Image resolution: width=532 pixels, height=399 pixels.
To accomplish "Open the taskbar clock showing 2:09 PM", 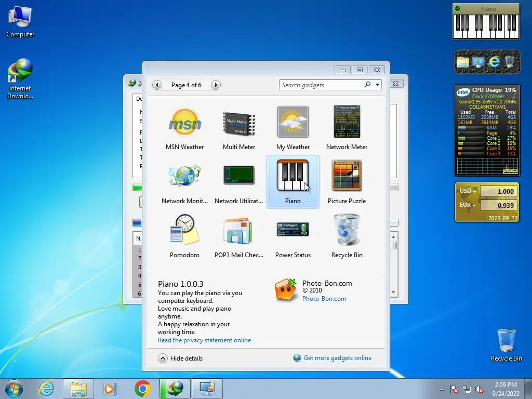I will pos(506,389).
